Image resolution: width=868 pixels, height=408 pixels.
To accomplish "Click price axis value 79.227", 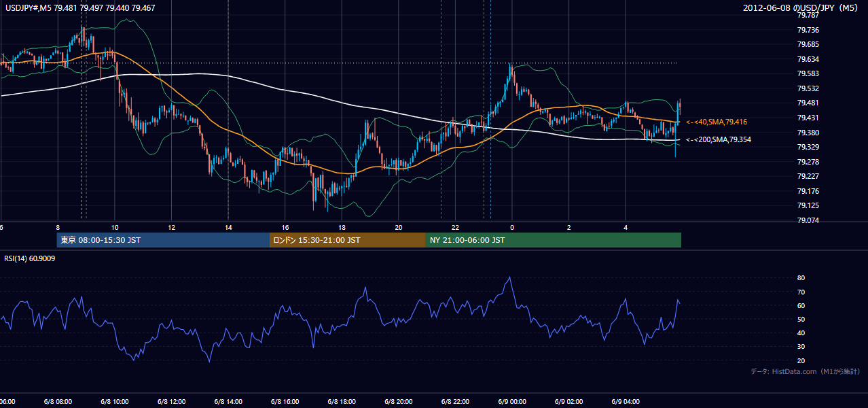I will (808, 176).
